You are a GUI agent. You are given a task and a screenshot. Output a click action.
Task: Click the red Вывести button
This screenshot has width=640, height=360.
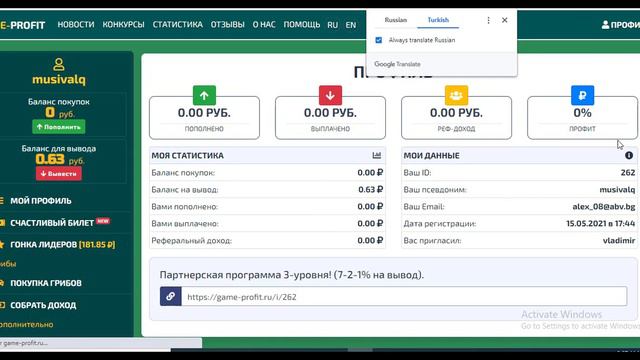[x=59, y=173]
